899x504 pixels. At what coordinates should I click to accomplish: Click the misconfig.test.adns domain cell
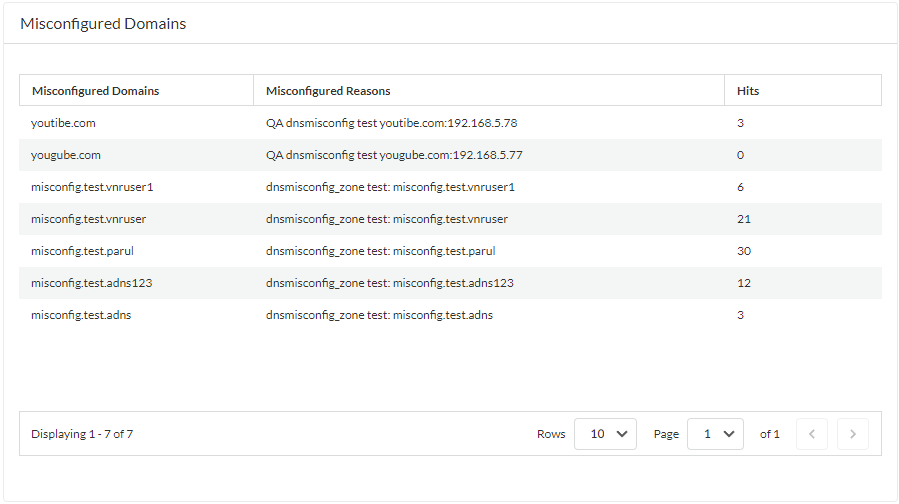[x=81, y=315]
